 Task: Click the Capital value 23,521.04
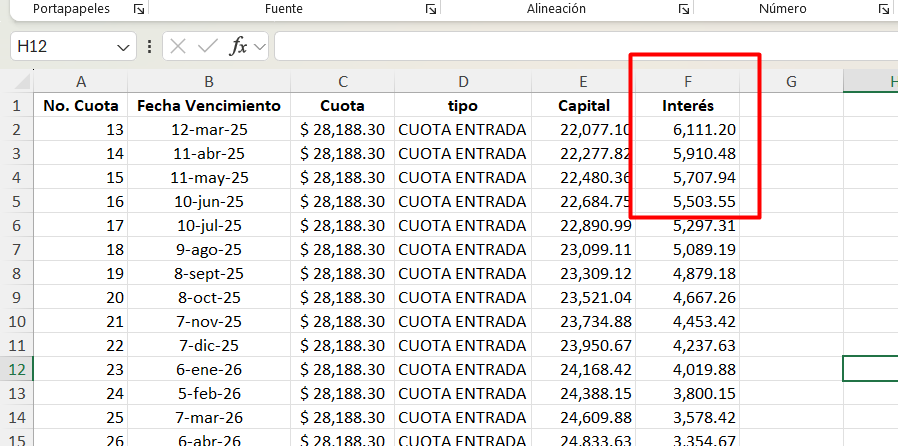coord(595,297)
